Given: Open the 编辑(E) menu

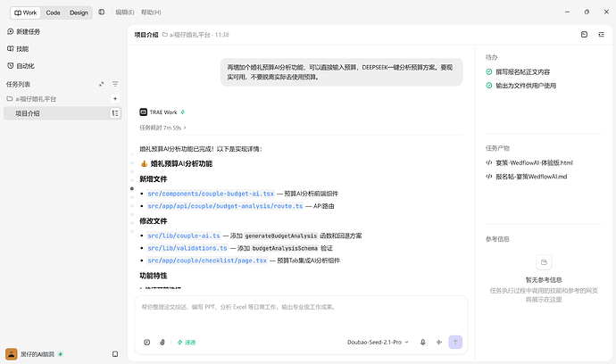Looking at the screenshot, I should click(124, 12).
